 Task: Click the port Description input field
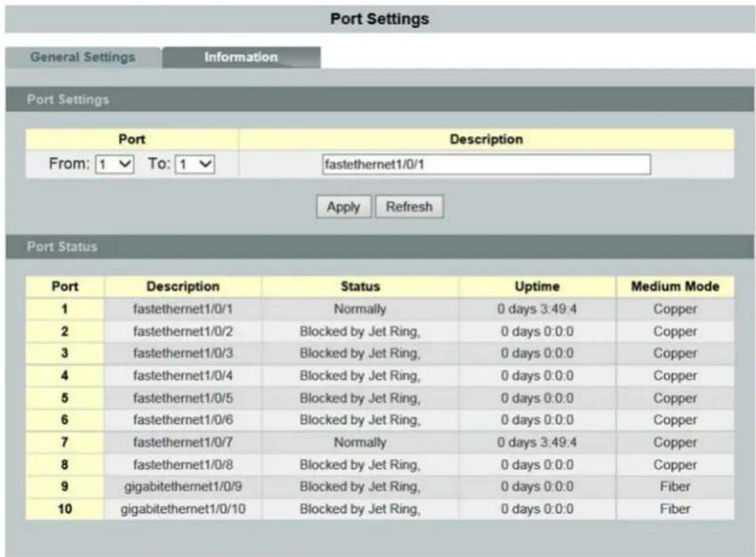(486, 164)
